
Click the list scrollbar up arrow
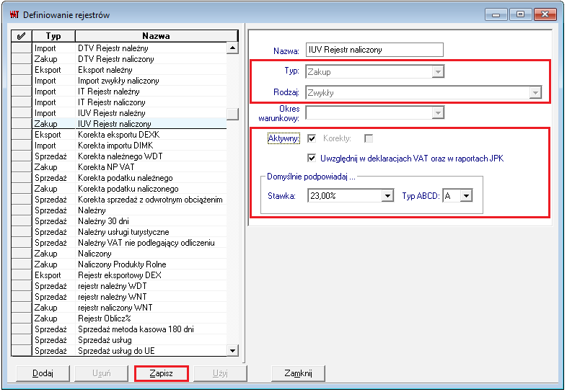pos(232,48)
